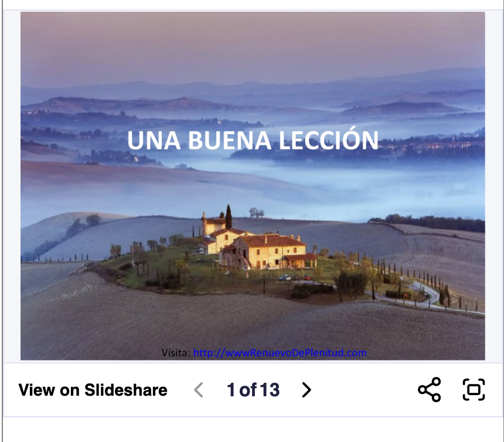Open View on Slideshare link
The image size is (504, 442).
pos(93,390)
